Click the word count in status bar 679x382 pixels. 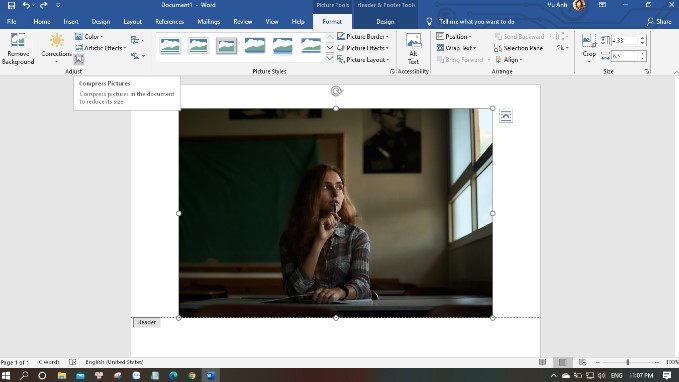click(x=49, y=362)
